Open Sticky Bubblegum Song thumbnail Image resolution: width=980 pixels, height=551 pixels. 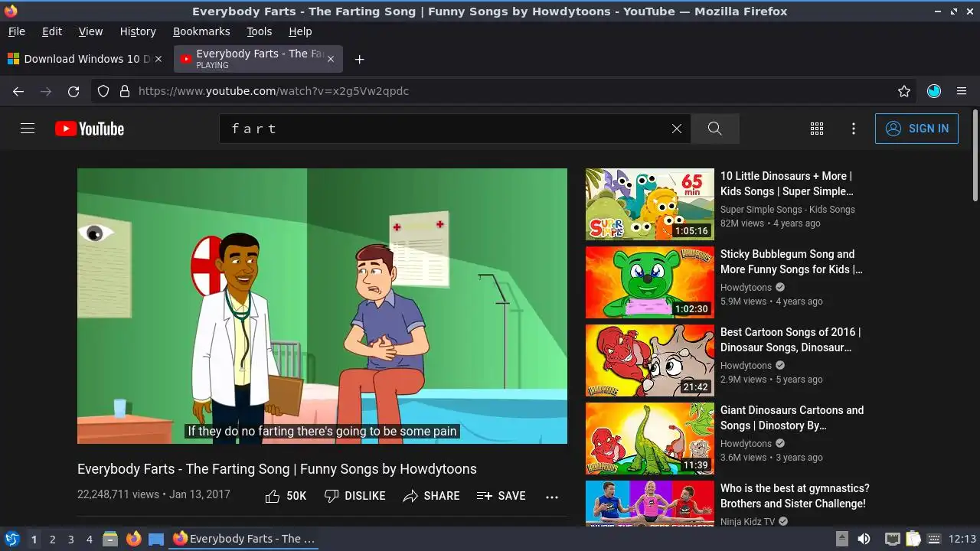point(650,282)
